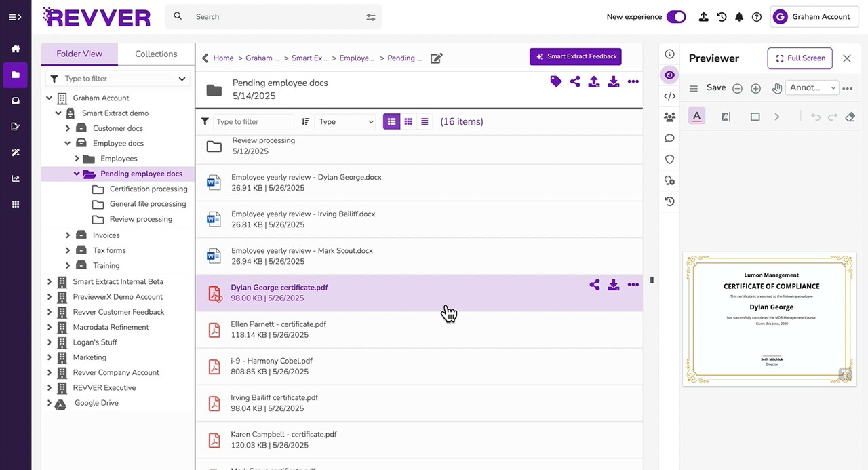The width and height of the screenshot is (868, 470).
Task: Open notifications bell
Action: pos(739,17)
